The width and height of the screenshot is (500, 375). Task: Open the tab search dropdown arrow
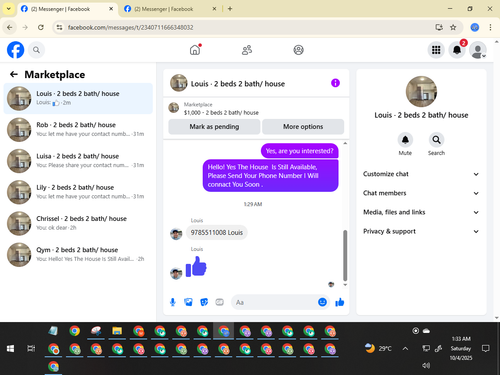click(9, 9)
